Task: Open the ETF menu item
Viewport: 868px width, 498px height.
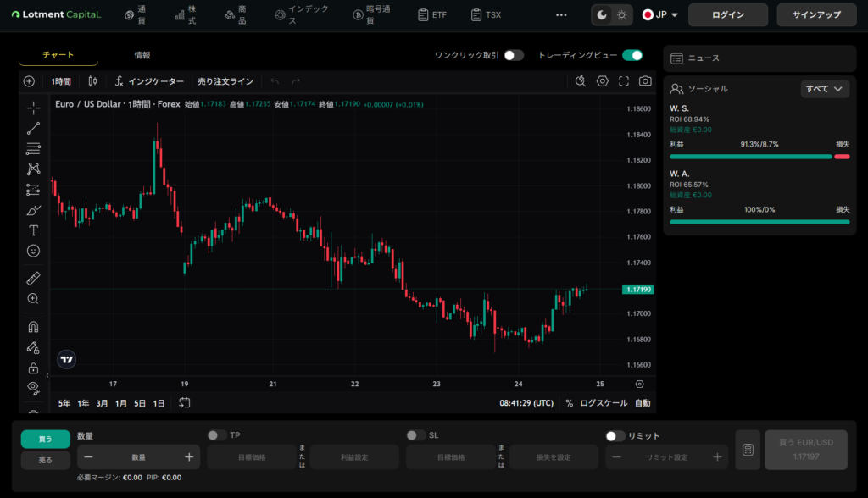Action: (432, 15)
